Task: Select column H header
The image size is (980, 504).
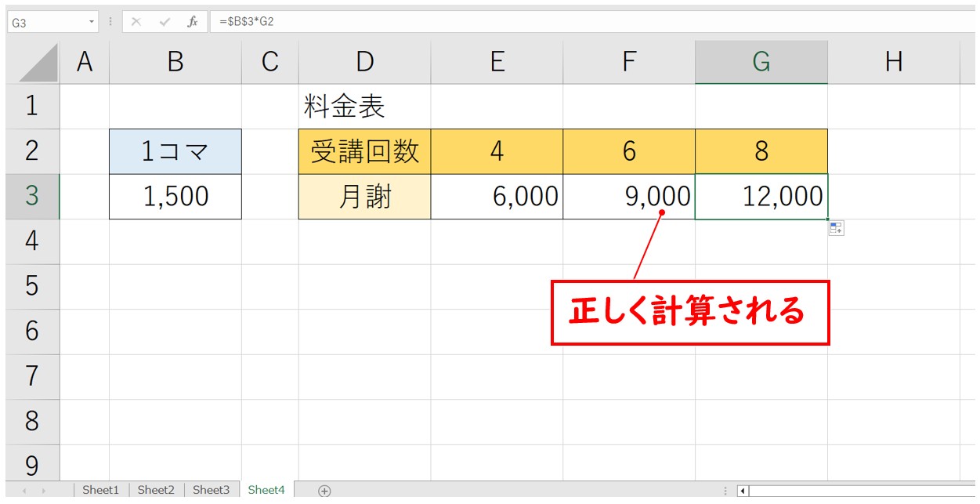Action: click(x=894, y=63)
